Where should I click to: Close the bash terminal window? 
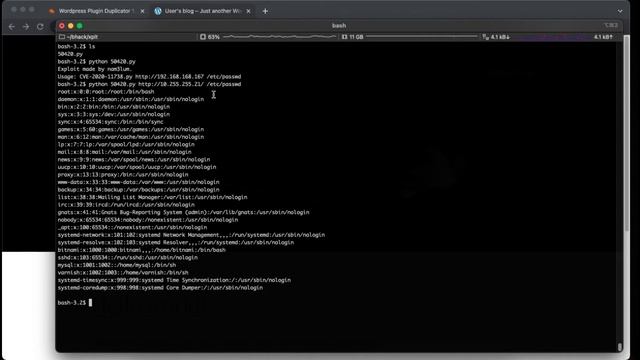[62, 26]
